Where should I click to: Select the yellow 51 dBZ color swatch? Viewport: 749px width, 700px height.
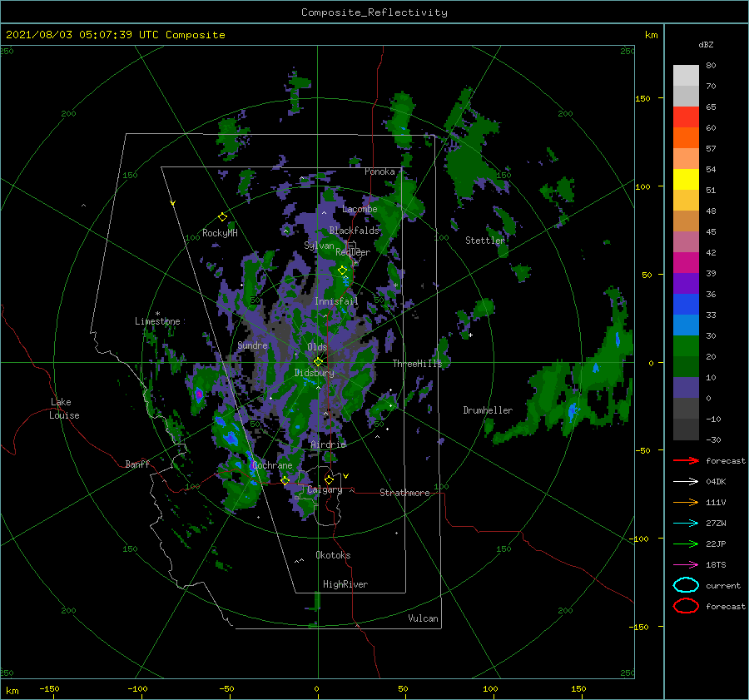tap(686, 179)
